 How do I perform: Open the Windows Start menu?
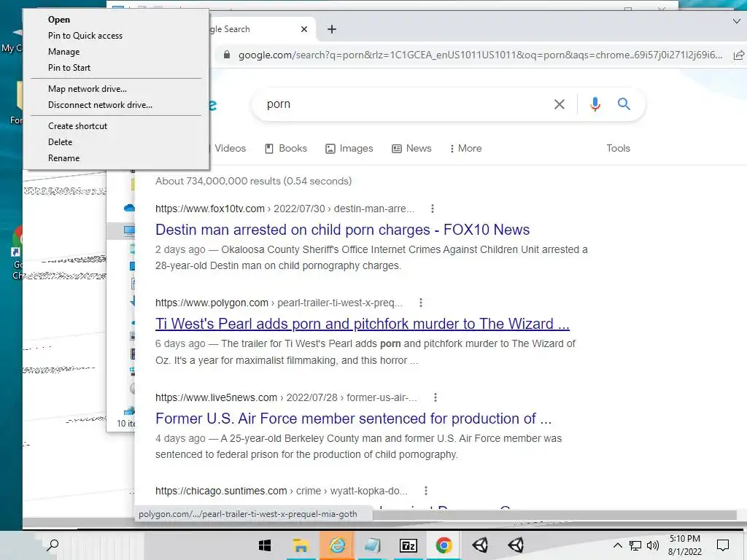pyautogui.click(x=265, y=545)
